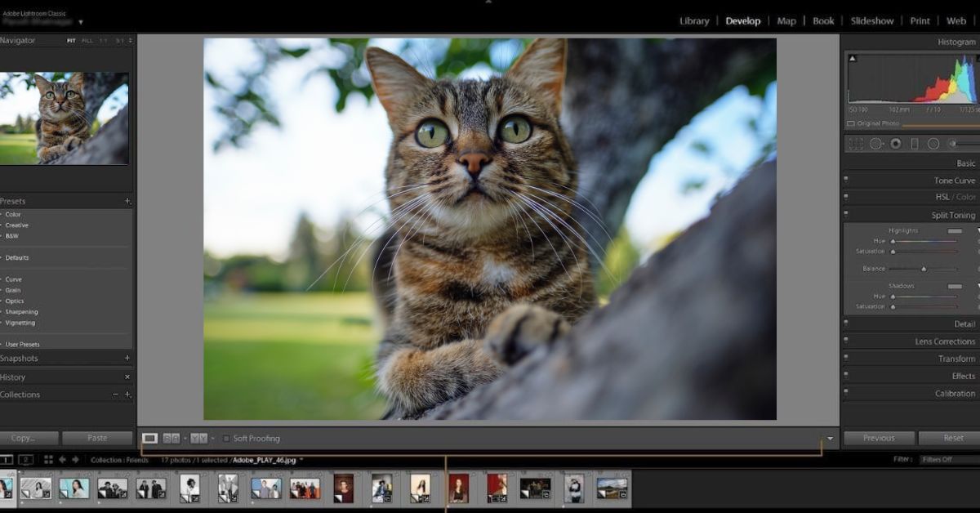Select main window display 1 icon

tap(7, 460)
